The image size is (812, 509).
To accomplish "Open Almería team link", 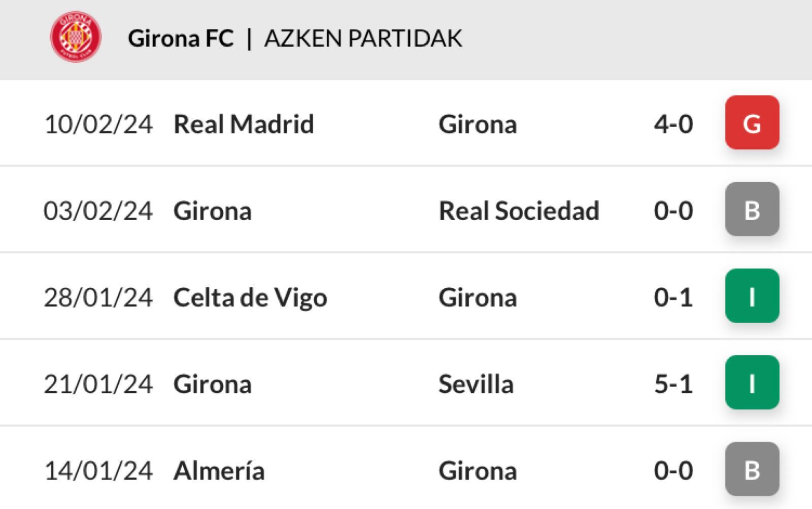I will click(x=219, y=470).
